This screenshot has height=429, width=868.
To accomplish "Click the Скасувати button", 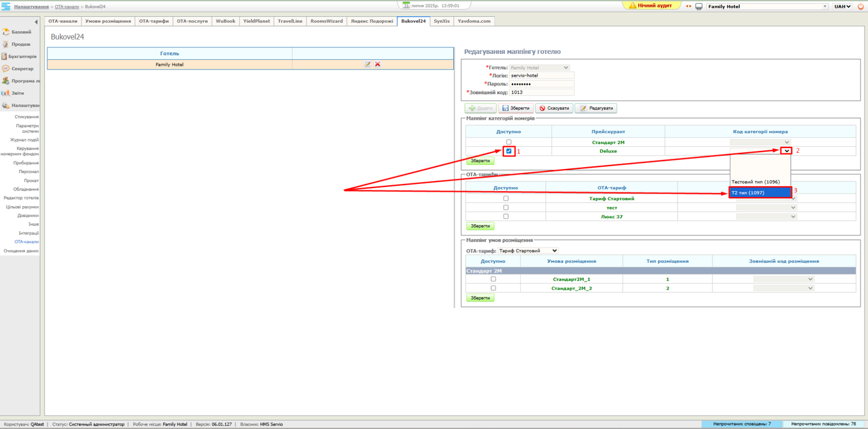I will [x=554, y=108].
